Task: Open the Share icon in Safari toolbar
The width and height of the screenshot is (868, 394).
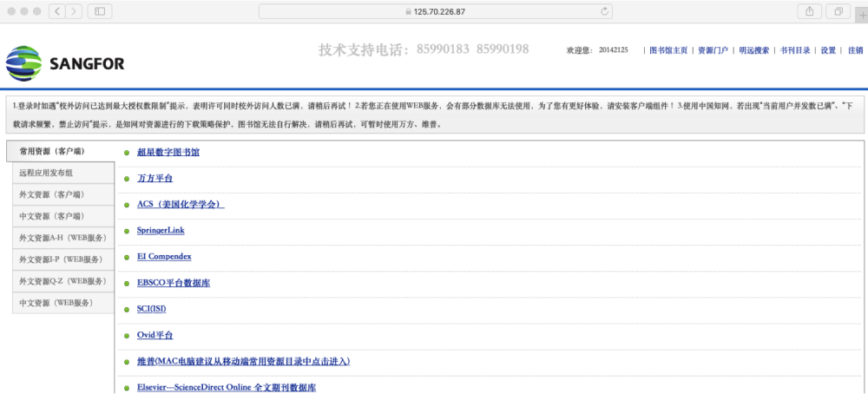Action: tap(809, 11)
